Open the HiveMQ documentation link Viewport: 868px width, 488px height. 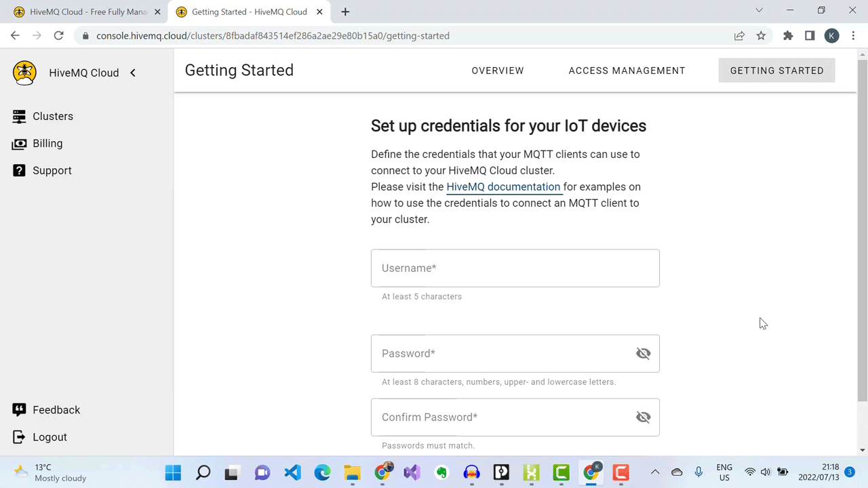[x=503, y=186]
